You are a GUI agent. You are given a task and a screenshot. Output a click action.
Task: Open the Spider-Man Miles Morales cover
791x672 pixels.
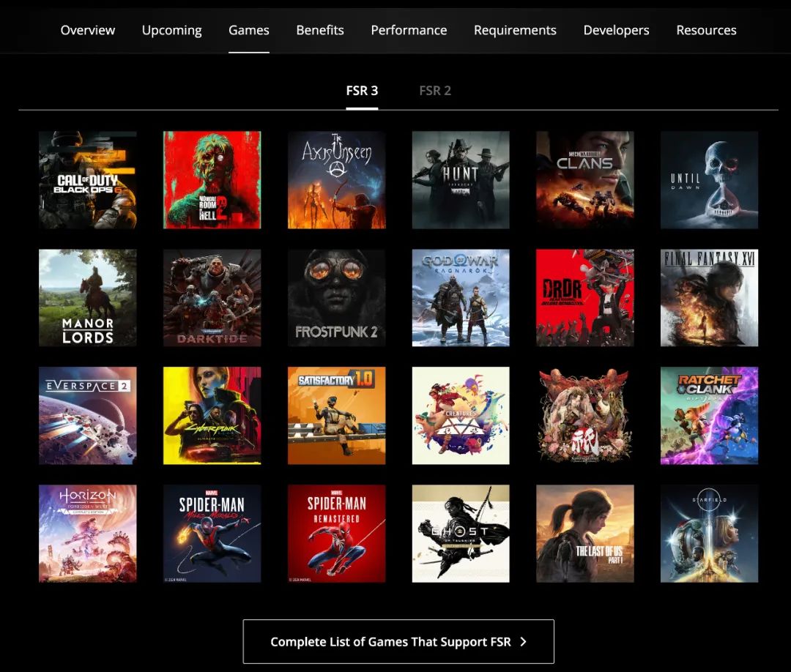click(212, 534)
